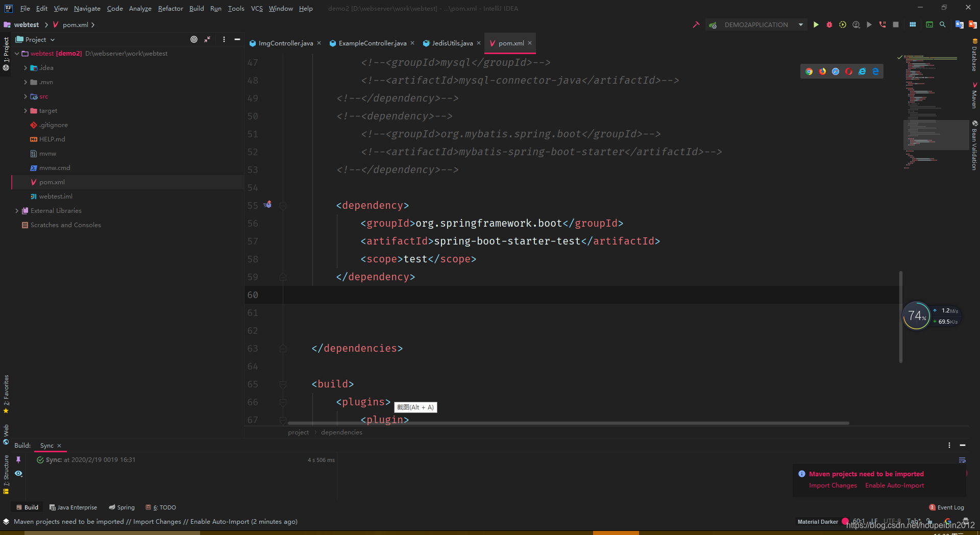Minimize the Build panel with dash icon
This screenshot has width=980, height=535.
963,445
